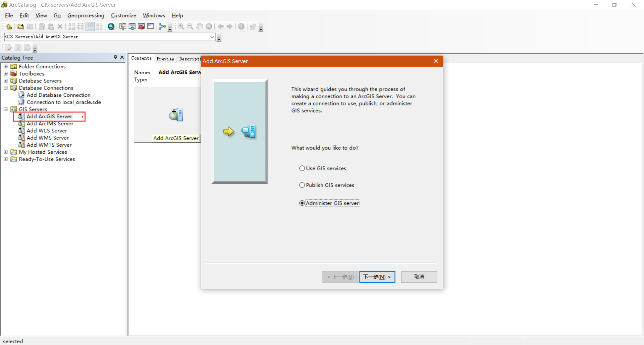Viewport: 644px width, 345px height.
Task: Open the ArcToolbox window
Action: coord(141,26)
